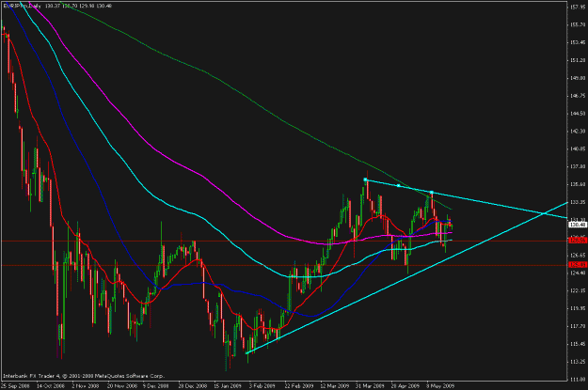Click the 9 Dec 2008 date label

(x=156, y=385)
